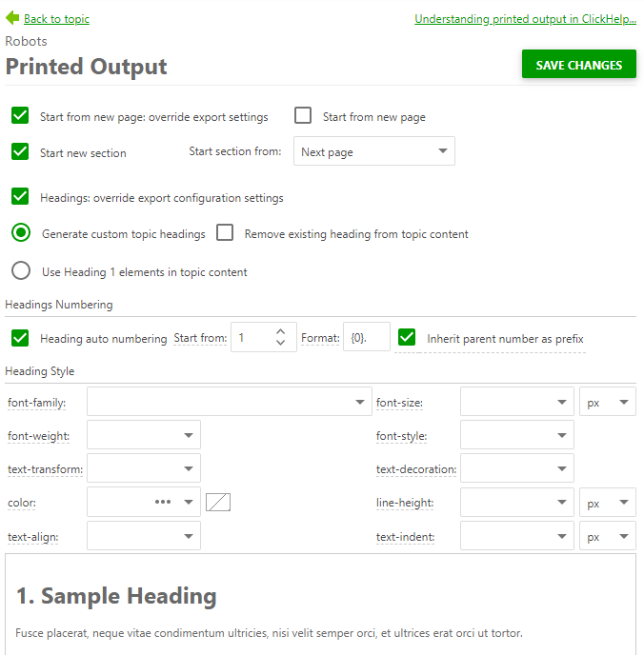Click the Start from number field
This screenshot has width=644, height=655.
coord(264,337)
